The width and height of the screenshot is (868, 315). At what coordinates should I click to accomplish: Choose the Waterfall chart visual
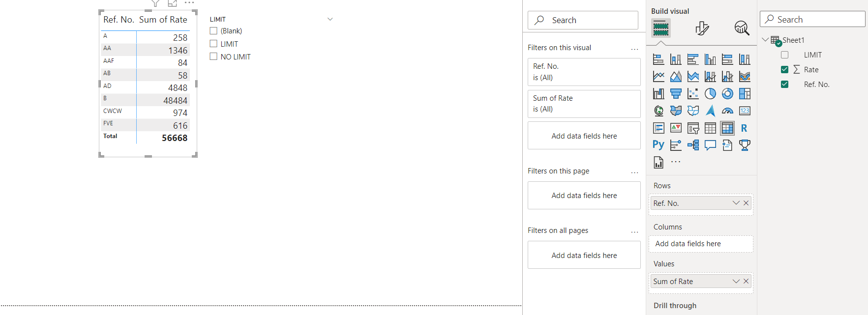point(658,94)
